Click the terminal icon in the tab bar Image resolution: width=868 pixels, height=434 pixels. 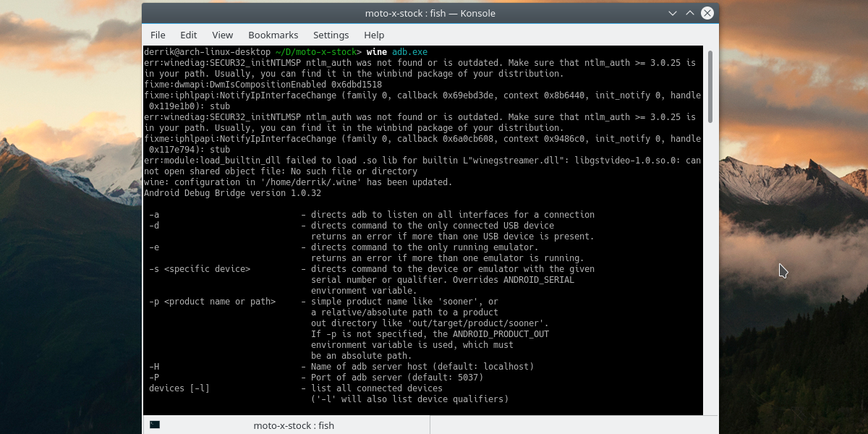pos(154,425)
